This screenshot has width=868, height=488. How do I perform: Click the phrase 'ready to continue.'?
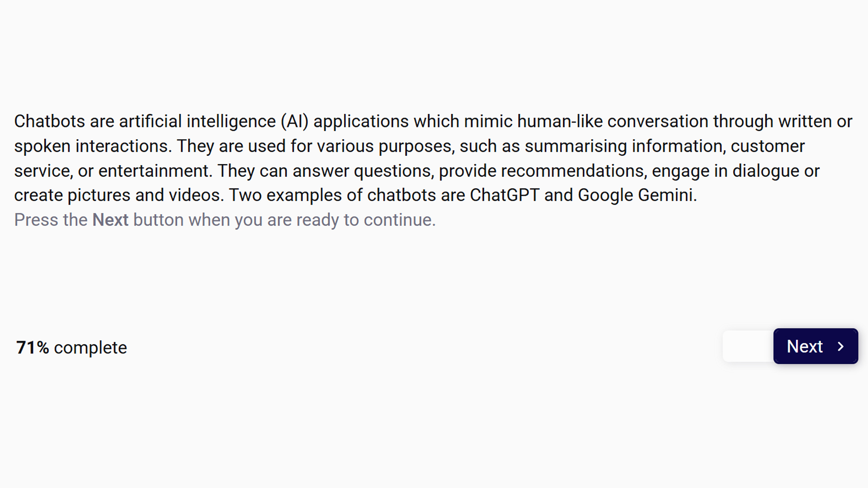[366, 220]
